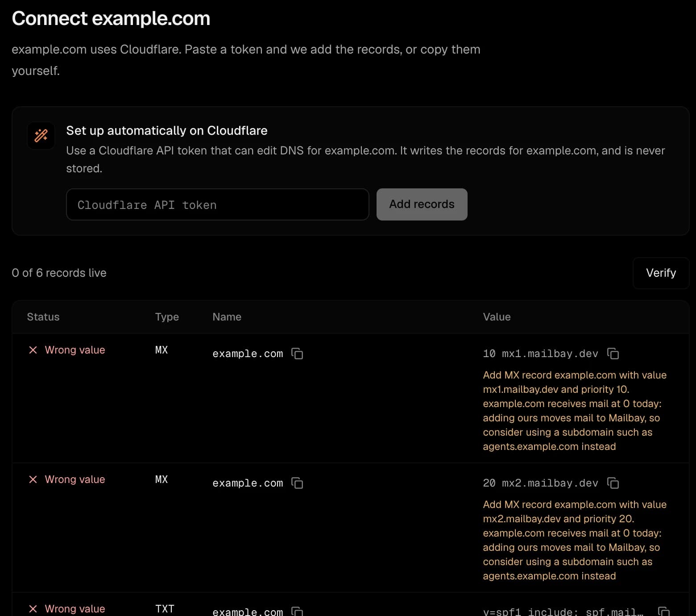Viewport: 696px width, 616px height.
Task: Click the '0 of 6 records live' text
Action: 59,273
